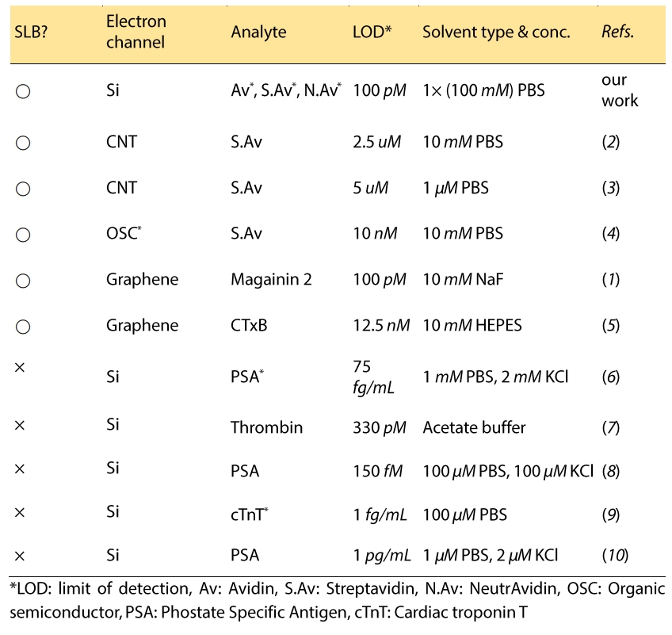Click the SLB circle in the Magainin 2 row

22,280
